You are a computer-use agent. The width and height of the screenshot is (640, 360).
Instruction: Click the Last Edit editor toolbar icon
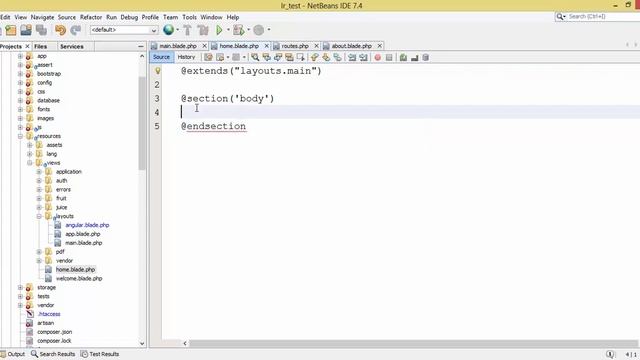(208, 58)
